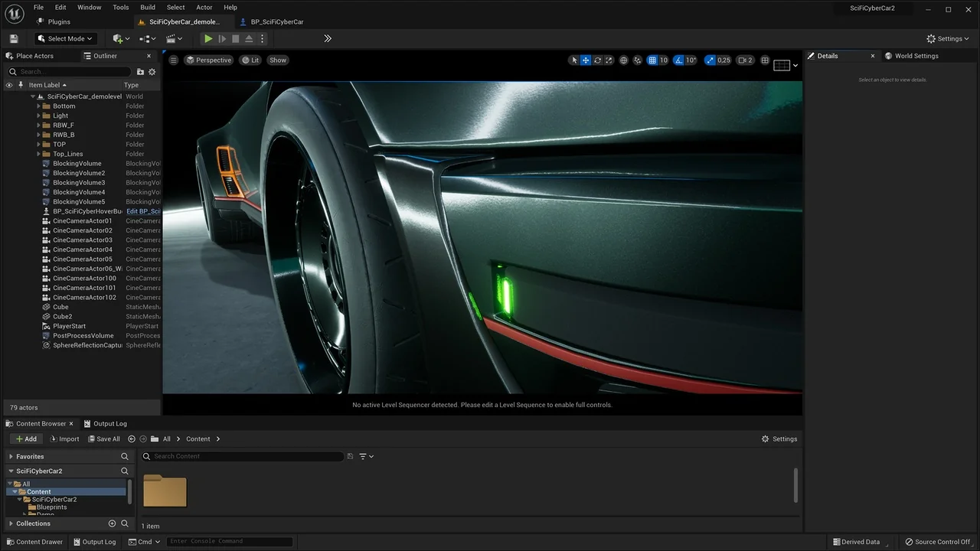980x551 pixels.
Task: Click the Blueprints toolbar icon
Action: 147,38
